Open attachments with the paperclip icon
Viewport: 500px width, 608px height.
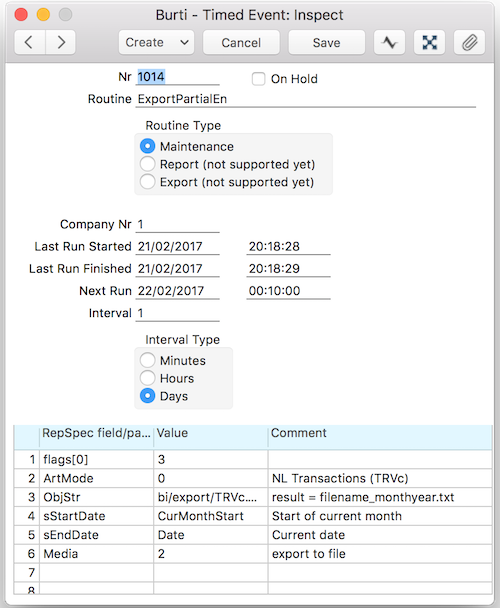(x=469, y=42)
